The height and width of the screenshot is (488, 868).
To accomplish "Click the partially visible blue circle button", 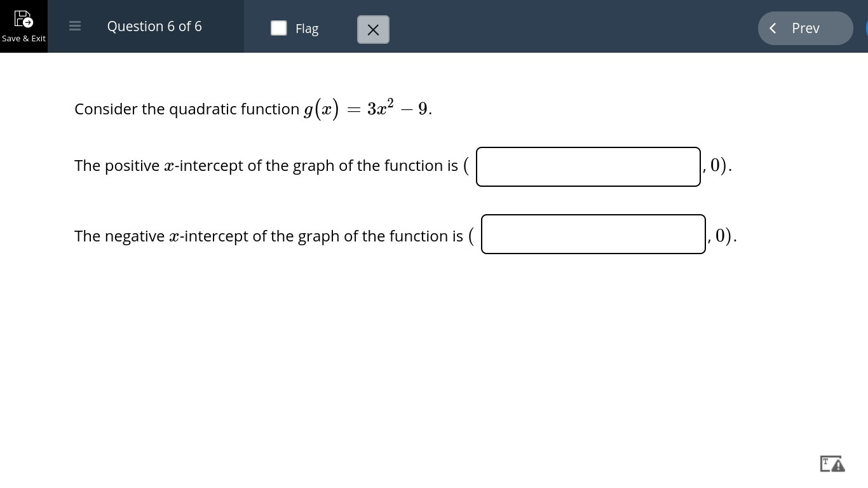I will [866, 28].
